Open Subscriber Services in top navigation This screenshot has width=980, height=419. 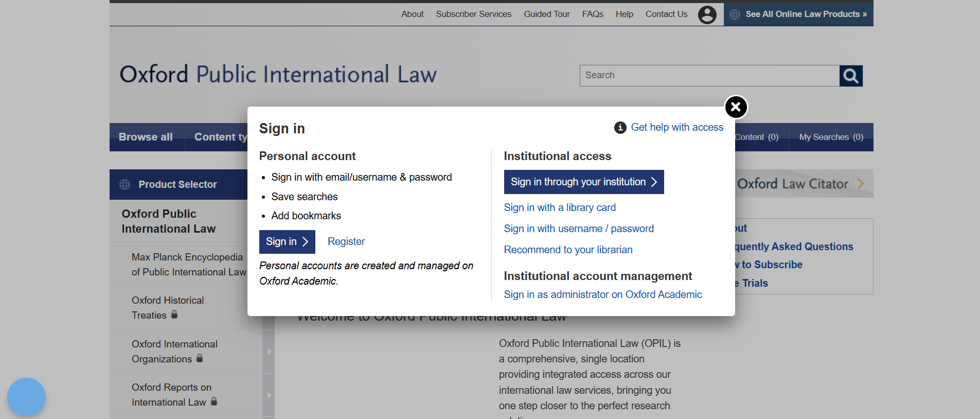473,14
